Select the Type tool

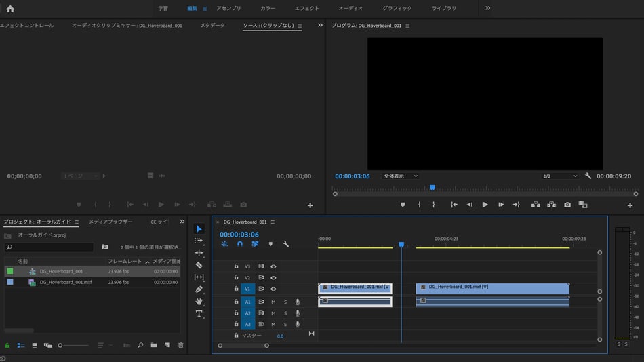(x=199, y=314)
